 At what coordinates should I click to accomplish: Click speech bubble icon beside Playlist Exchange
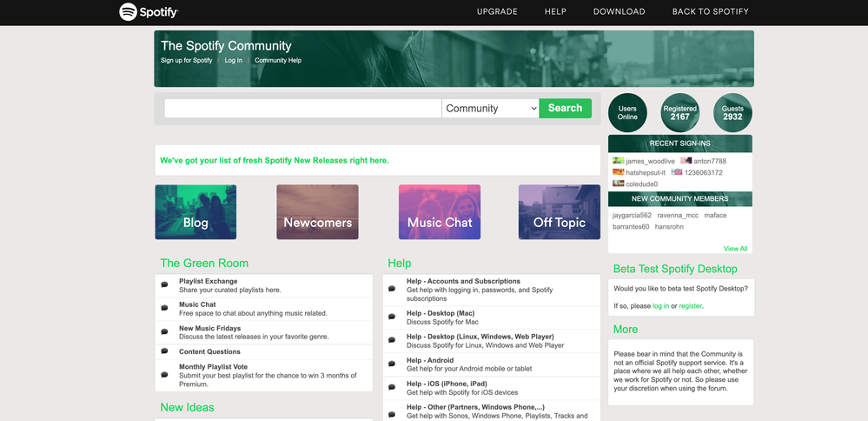click(x=164, y=284)
